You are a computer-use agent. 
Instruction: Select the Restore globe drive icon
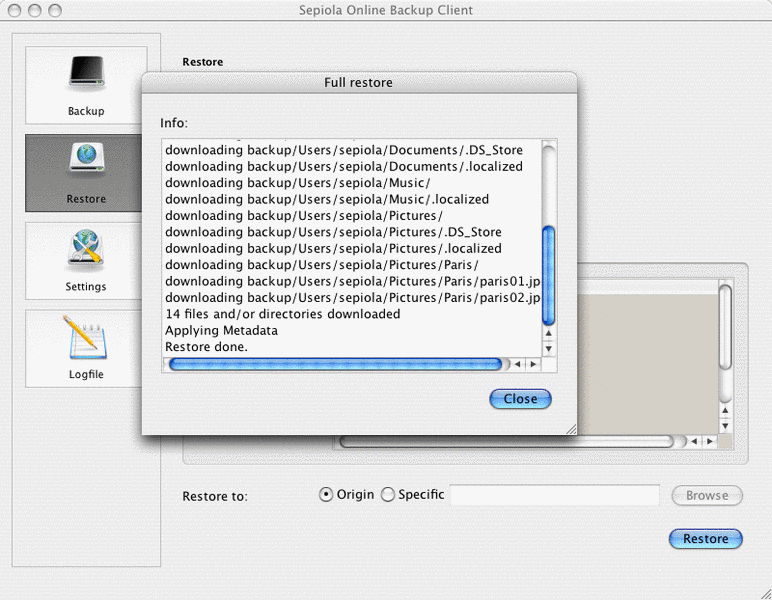click(x=87, y=159)
